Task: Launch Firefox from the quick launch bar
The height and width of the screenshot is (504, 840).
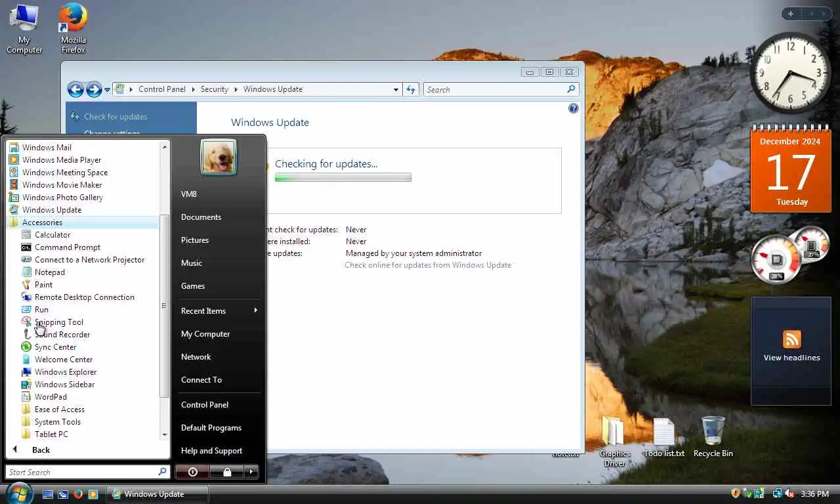Action: (78, 494)
